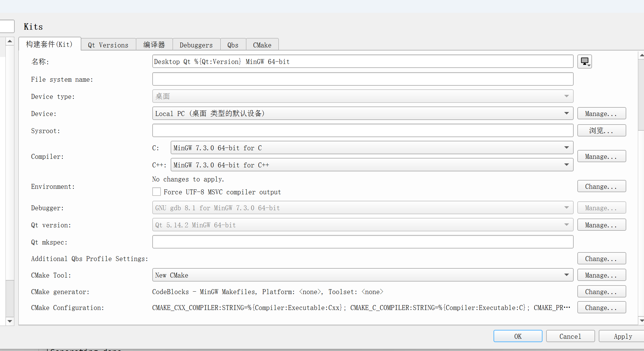Click left panel scroll up arrow
The image size is (644, 351).
click(x=10, y=41)
